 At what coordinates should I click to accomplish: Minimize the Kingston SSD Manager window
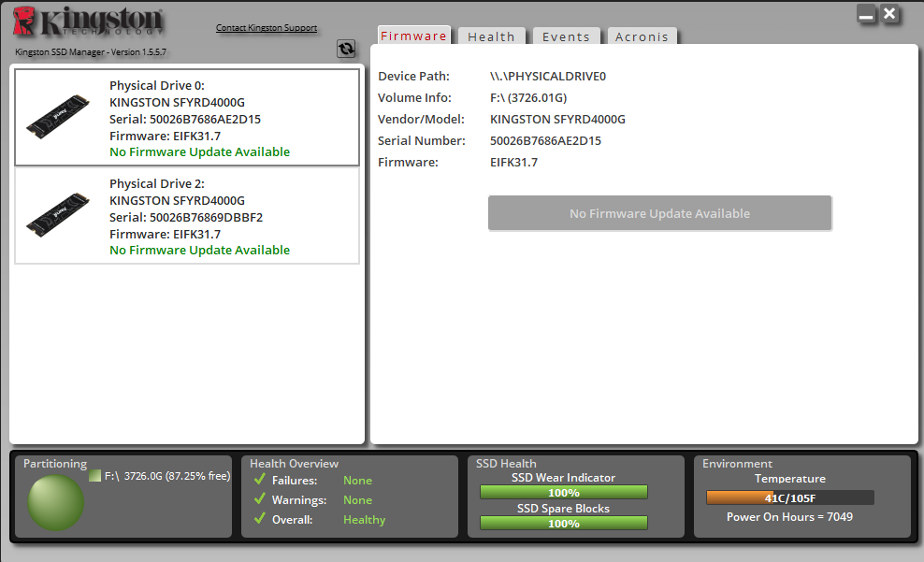pos(866,14)
